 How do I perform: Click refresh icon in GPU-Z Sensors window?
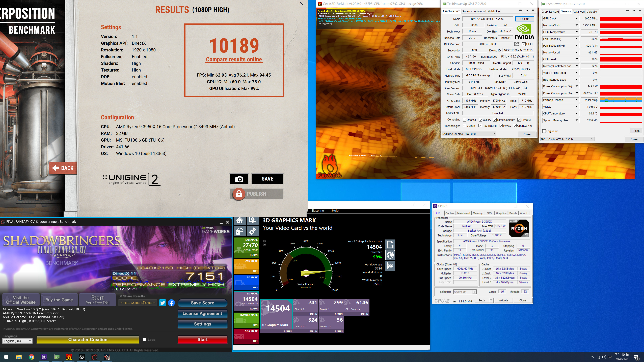634,11
